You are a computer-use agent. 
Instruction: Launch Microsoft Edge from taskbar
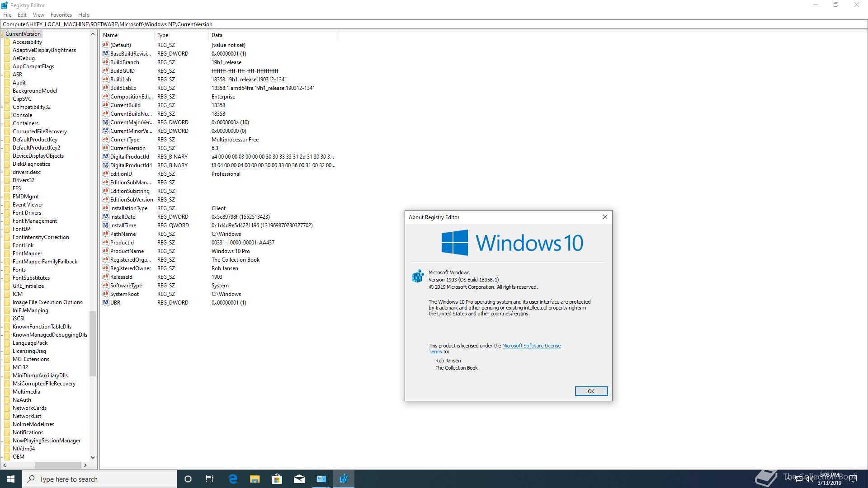coord(233,479)
